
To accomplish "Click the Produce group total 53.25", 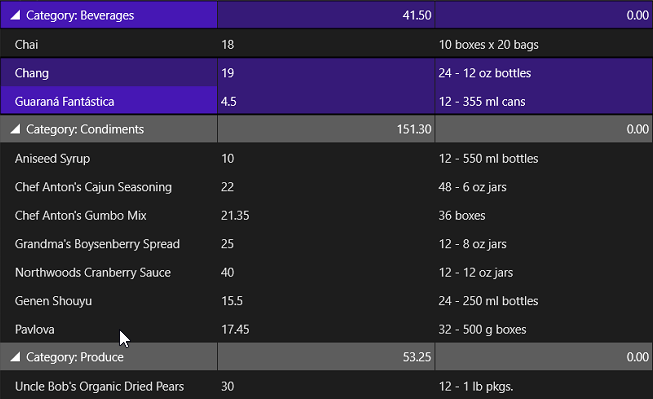I will coord(417,357).
